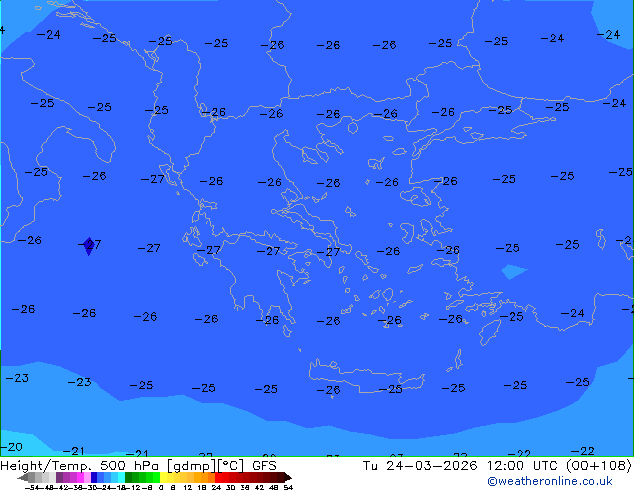Click the gray arrow tip at the legend's cold end
This screenshot has width=634, height=490.
(23, 477)
